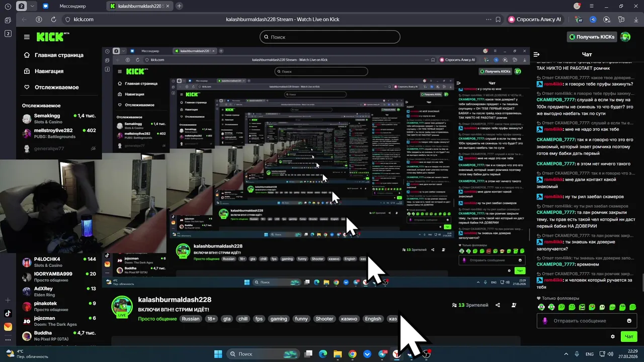
Task: Click the KICK logo in the page header
Action: pyautogui.click(x=52, y=37)
